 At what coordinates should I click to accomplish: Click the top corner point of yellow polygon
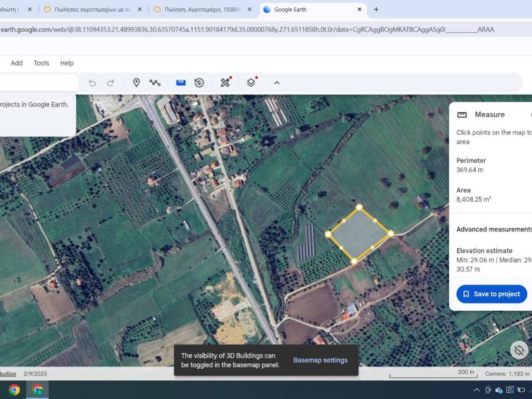[x=359, y=207]
